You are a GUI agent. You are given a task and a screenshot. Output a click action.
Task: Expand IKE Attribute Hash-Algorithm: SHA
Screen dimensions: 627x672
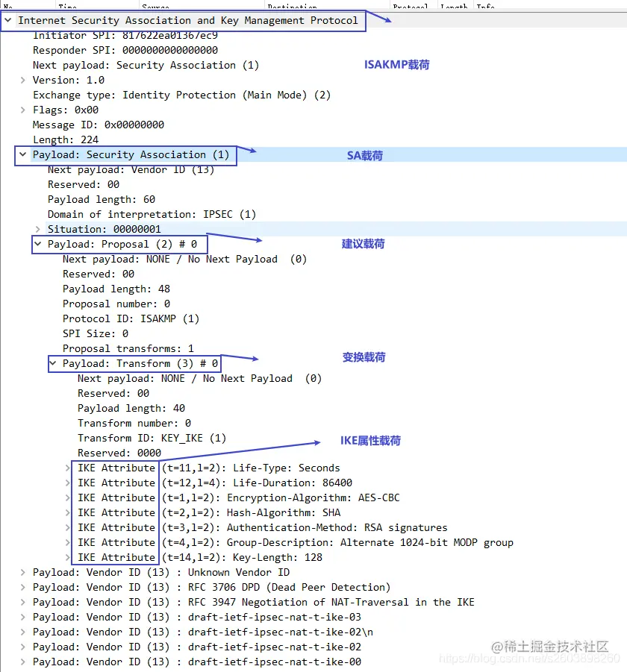[x=67, y=512]
